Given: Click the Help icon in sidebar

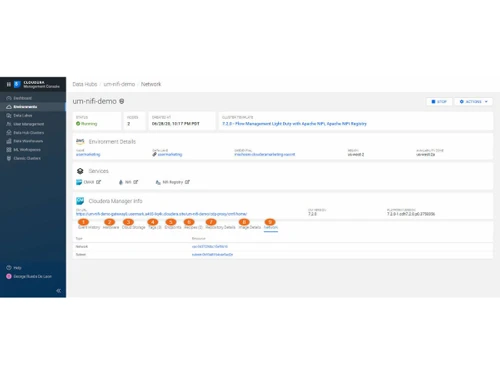Looking at the screenshot, I should (x=9, y=268).
